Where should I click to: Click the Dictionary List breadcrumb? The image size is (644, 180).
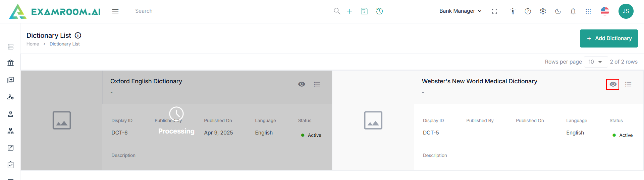[x=65, y=44]
